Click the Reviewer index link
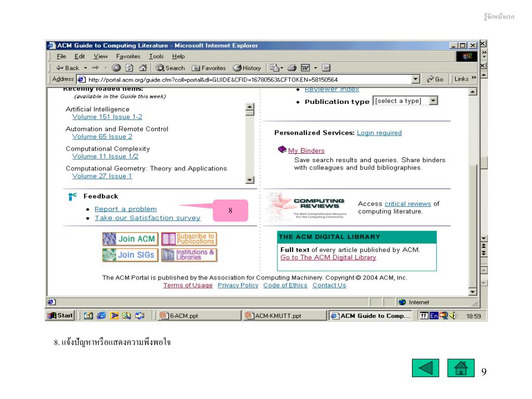 tap(331, 89)
